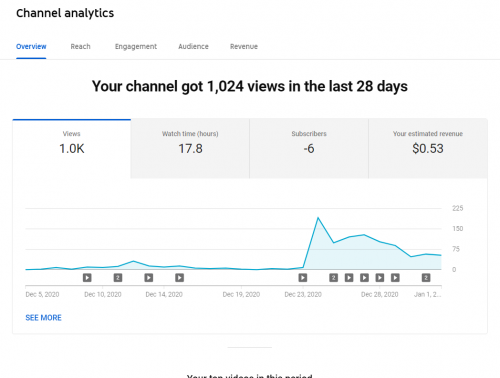Click the 'Dec 14, 2020' axis label

pyautogui.click(x=164, y=295)
